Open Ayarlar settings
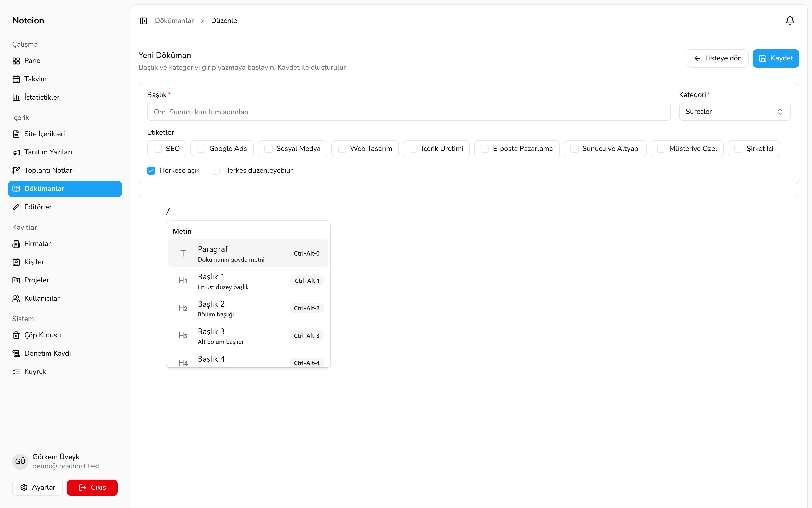Viewport: 812px width, 508px height. [38, 487]
